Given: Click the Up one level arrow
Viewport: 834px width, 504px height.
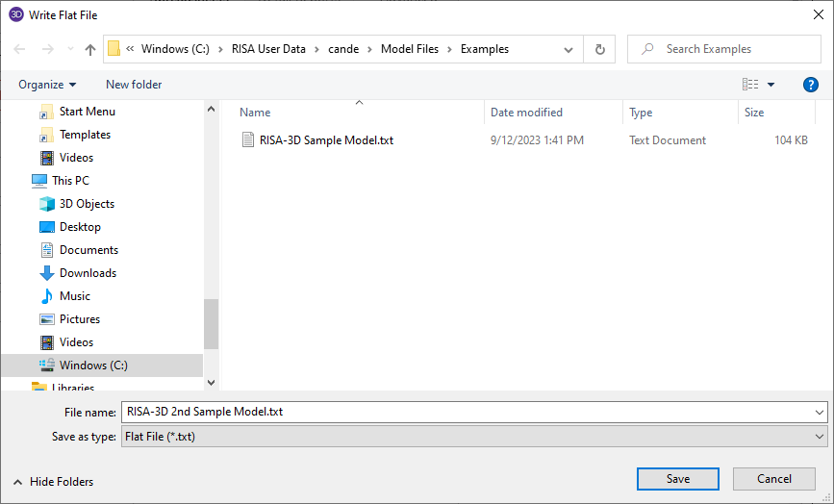Looking at the screenshot, I should tap(90, 49).
